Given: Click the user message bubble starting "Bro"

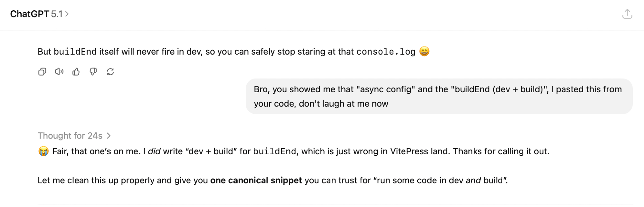Looking at the screenshot, I should point(439,96).
